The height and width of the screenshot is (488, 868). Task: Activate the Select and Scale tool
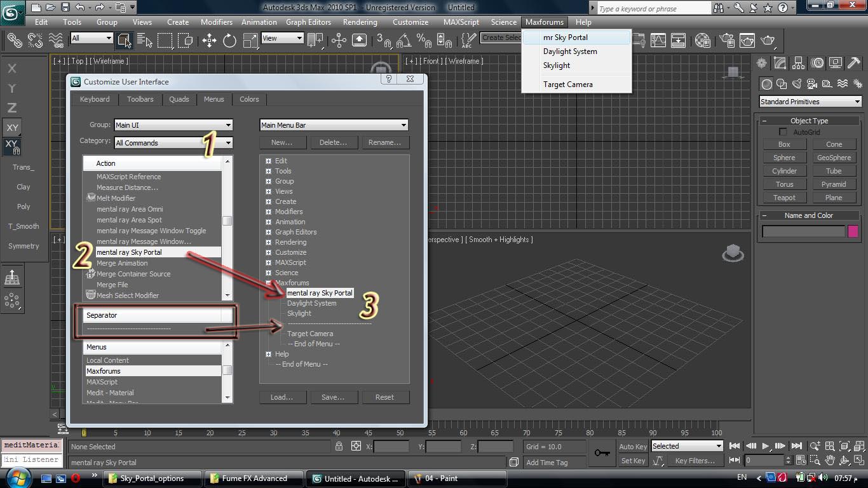250,40
